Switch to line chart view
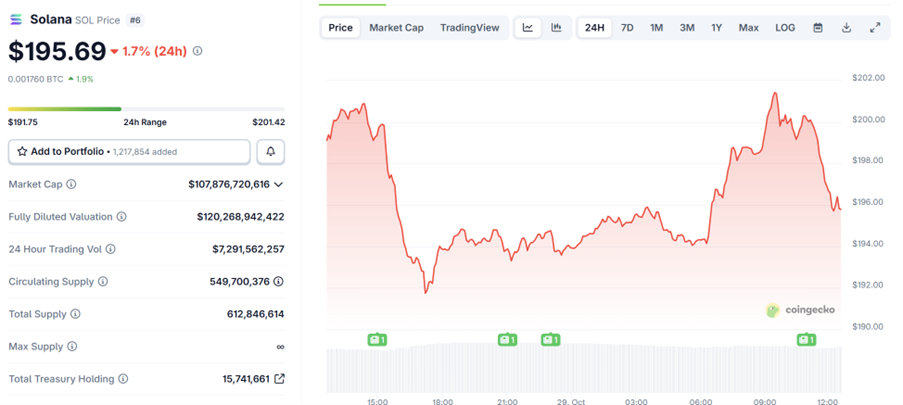Screen dimensions: 903x405 pos(527,28)
